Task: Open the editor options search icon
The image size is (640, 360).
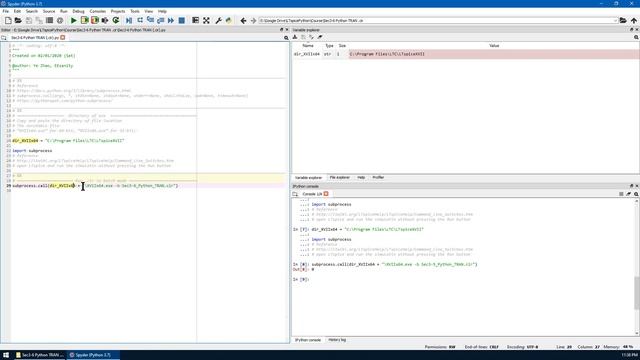Action: (286, 38)
